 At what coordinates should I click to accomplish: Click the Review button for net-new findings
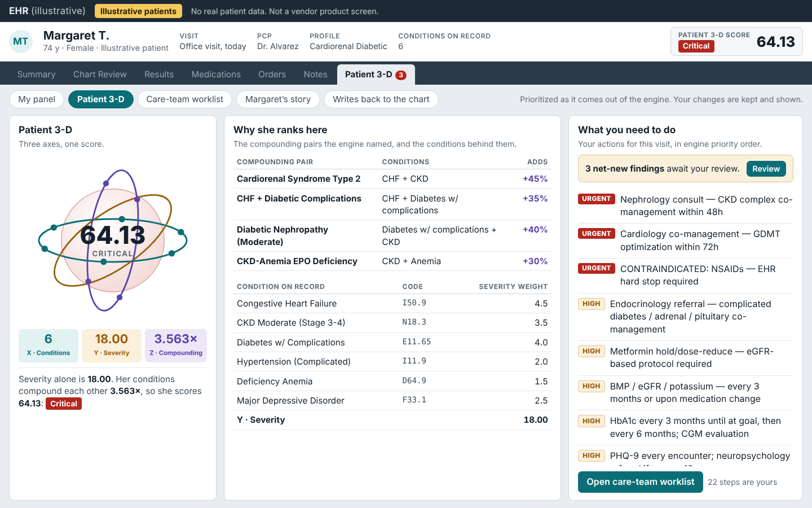point(766,169)
